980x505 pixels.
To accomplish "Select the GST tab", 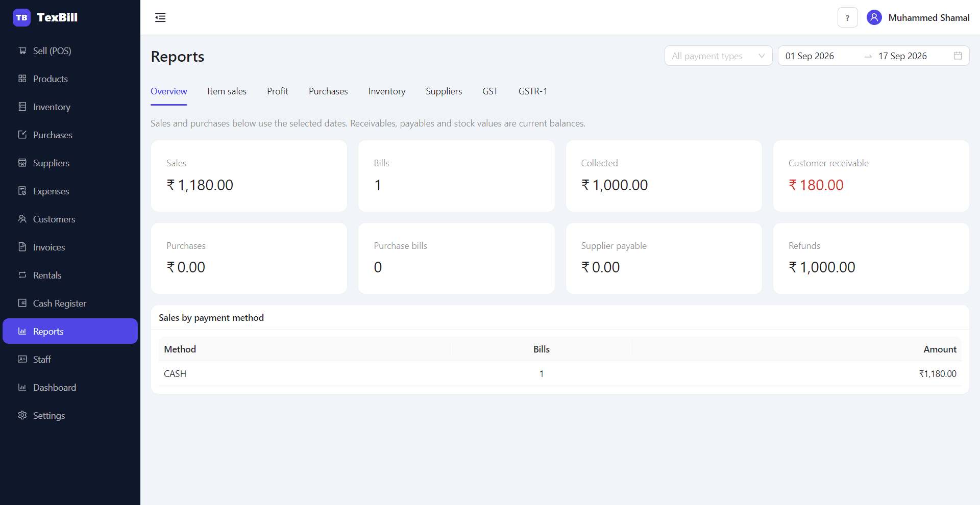I will [x=490, y=91].
